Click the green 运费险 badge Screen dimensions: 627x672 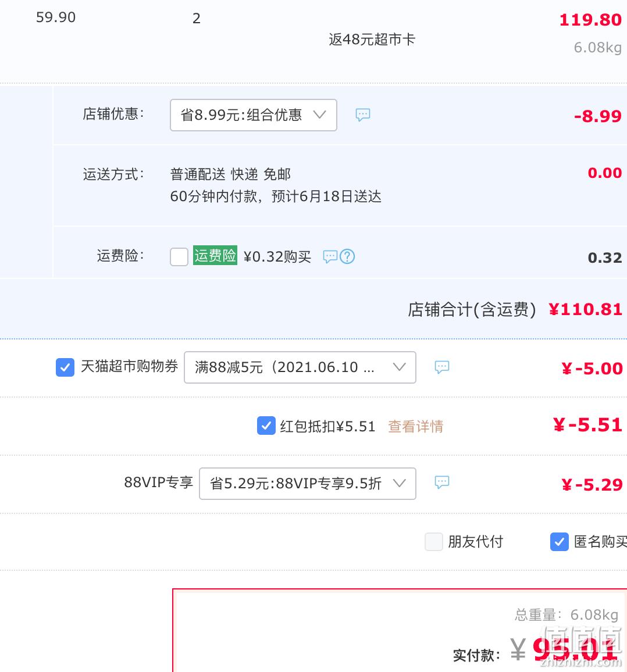tap(215, 255)
